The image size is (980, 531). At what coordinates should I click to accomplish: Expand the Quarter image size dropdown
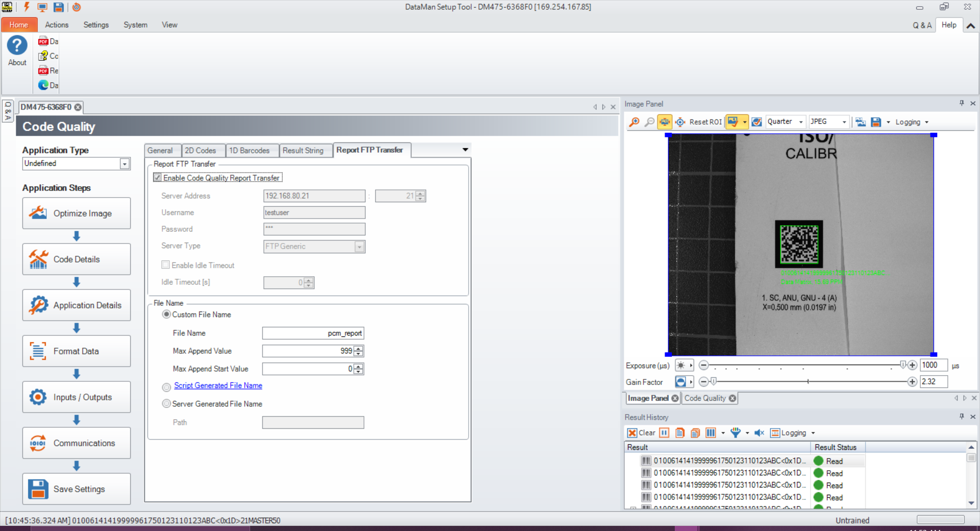pyautogui.click(x=800, y=122)
